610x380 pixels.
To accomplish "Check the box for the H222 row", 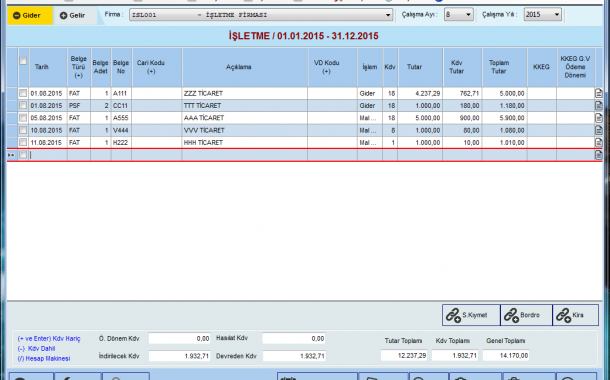I will [x=23, y=142].
